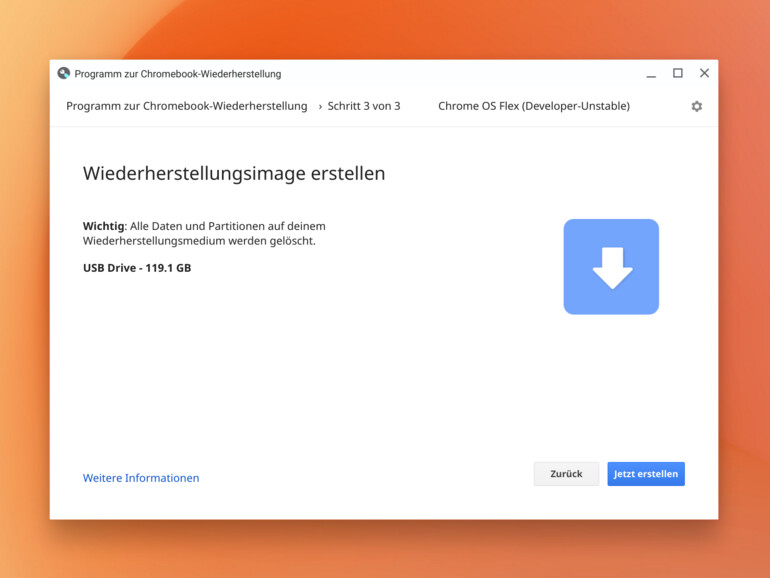
Task: Click the blue download arrow image
Action: coord(611,267)
